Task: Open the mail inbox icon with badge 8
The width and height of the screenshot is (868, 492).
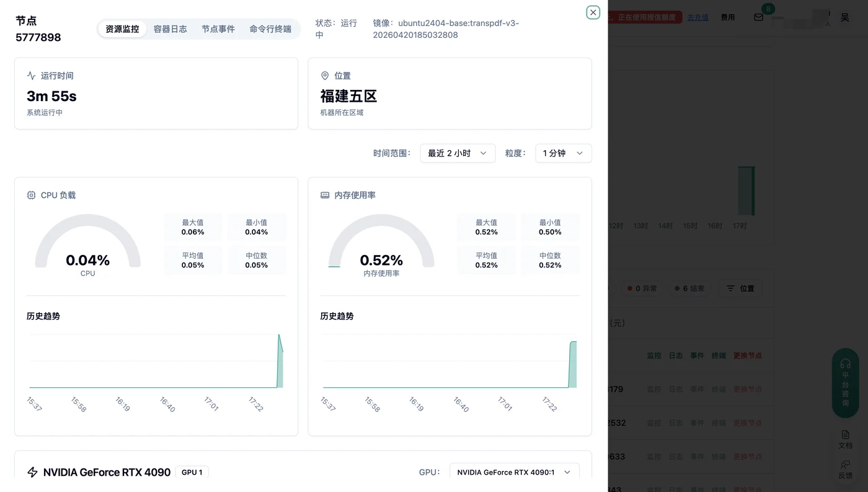Action: 759,17
